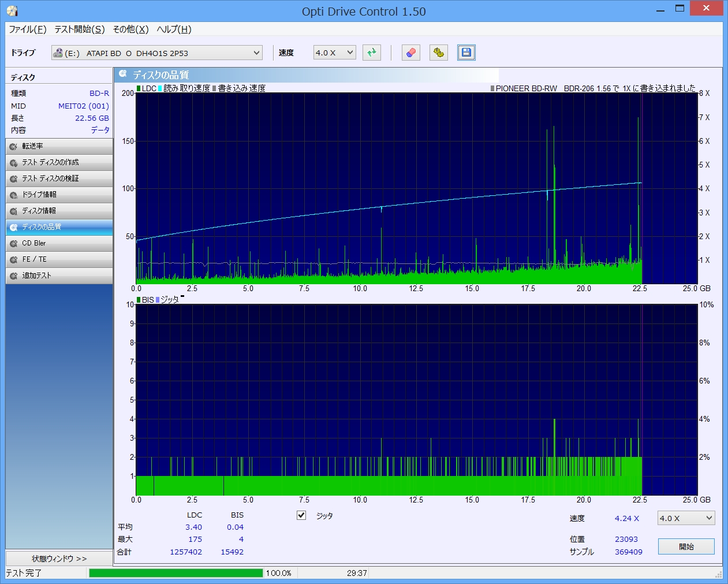Viewport: 728px width, 584px height.
Task: Toggle the ジッタ jitter checkbox
Action: (301, 515)
